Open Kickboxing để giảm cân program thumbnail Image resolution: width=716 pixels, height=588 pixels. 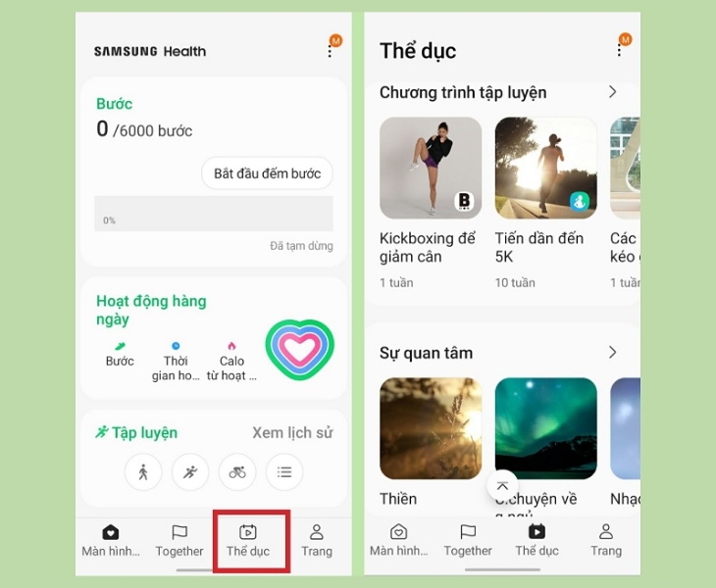[431, 168]
